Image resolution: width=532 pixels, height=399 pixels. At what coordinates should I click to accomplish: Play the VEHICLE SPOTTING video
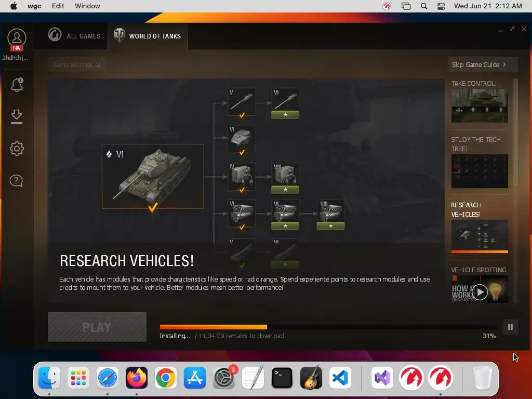point(480,292)
